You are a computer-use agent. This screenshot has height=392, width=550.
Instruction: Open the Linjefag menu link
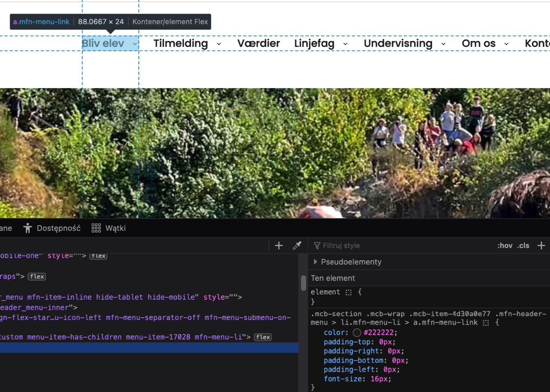[x=314, y=44]
